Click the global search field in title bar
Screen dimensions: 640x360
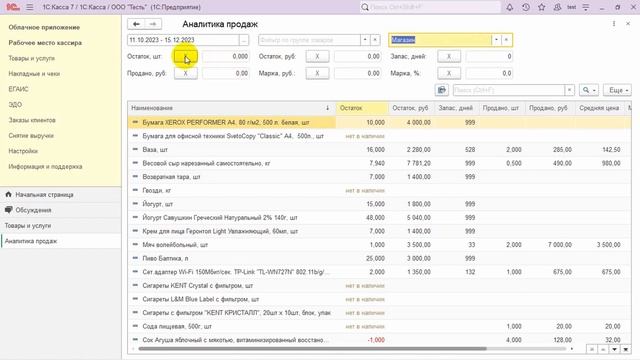coord(430,7)
